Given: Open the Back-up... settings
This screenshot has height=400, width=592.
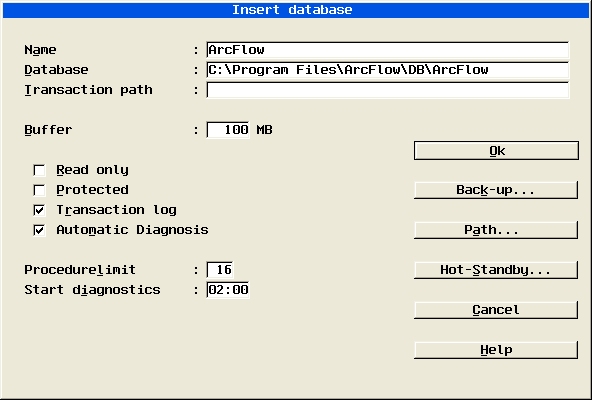Looking at the screenshot, I should click(496, 190).
